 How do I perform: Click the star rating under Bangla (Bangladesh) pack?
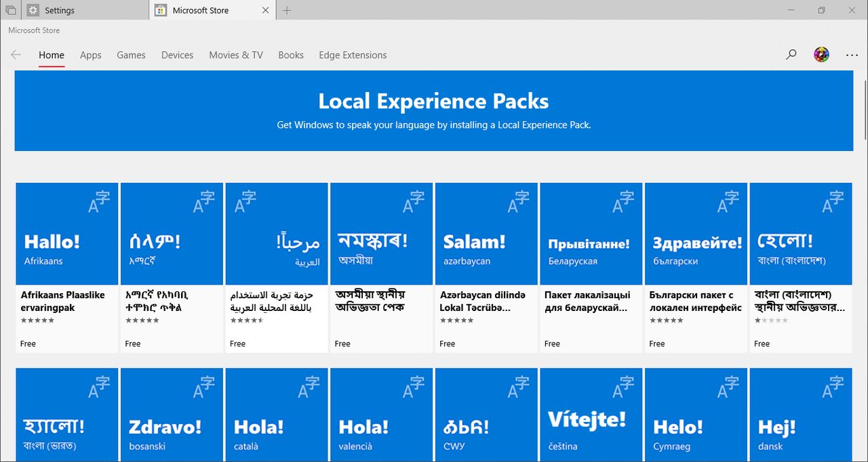point(771,320)
